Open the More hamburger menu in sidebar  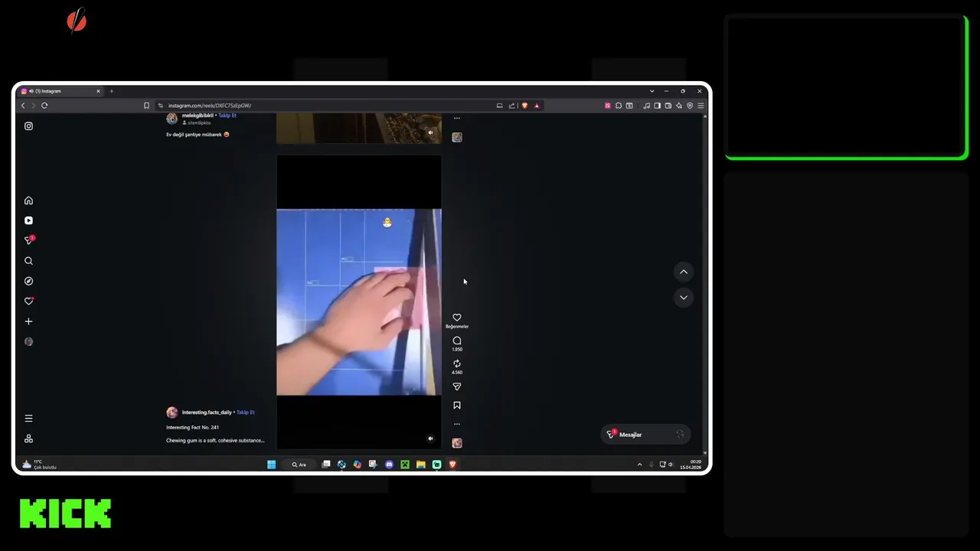28,419
